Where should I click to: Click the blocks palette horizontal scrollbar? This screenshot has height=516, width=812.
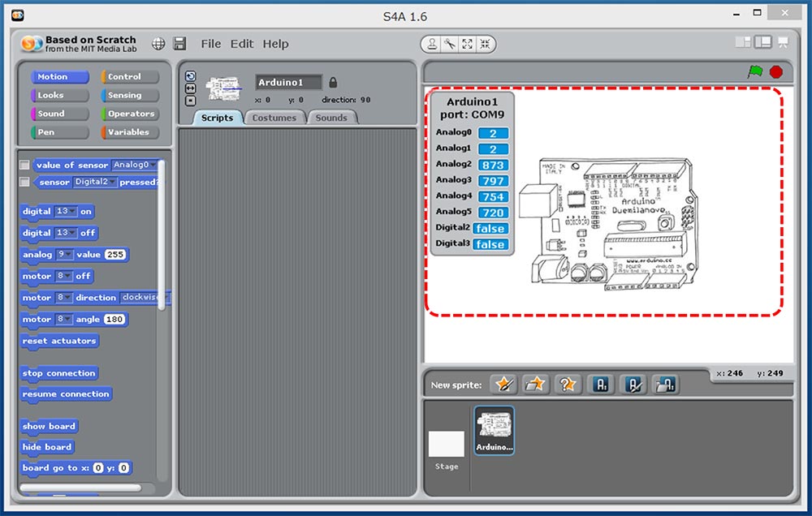80,488
